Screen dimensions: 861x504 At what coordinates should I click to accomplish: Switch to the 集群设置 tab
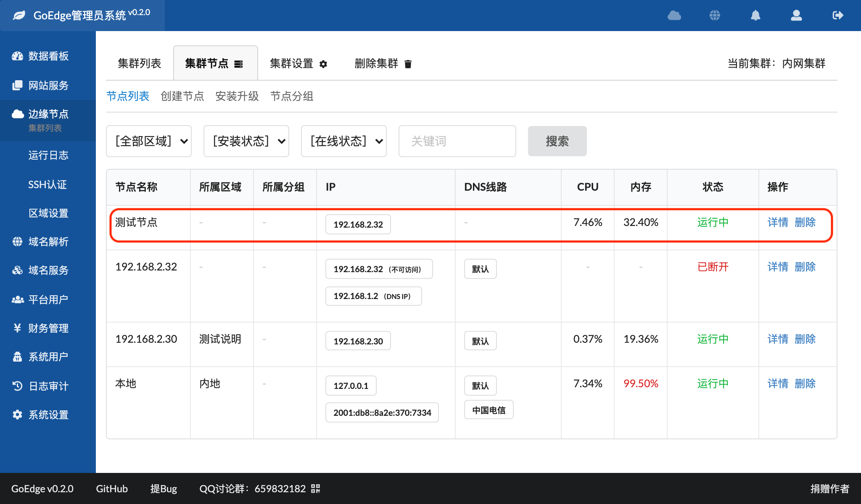298,63
